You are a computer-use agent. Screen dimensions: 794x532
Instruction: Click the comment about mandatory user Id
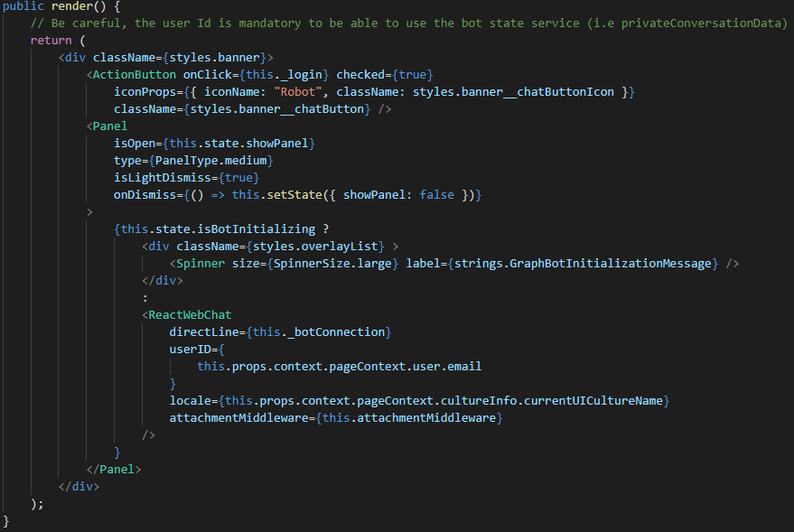[x=408, y=23]
